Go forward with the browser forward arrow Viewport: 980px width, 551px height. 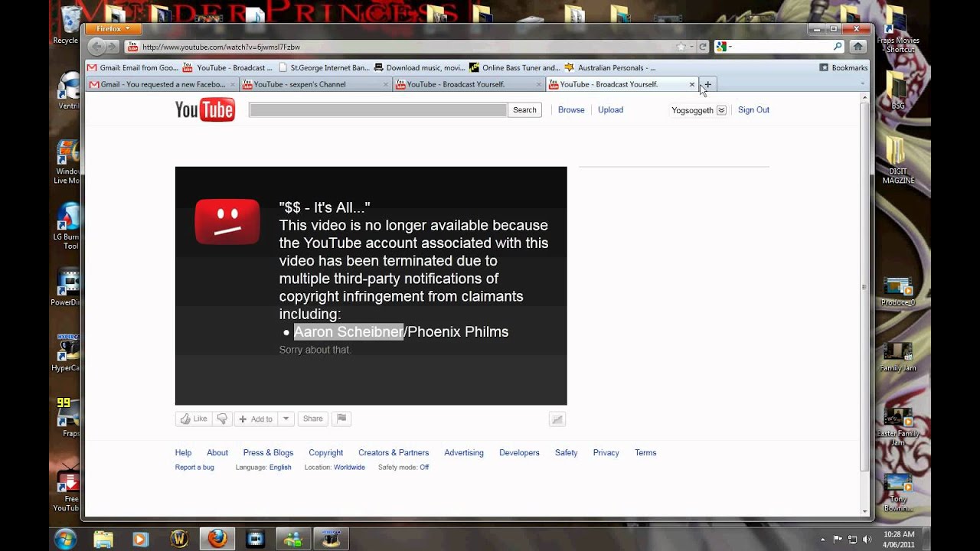pyautogui.click(x=113, y=47)
